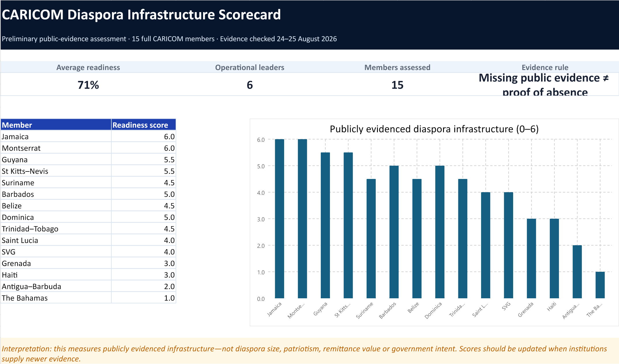Click the Barbados bar in the chart
The width and height of the screenshot is (619, 364).
394,232
